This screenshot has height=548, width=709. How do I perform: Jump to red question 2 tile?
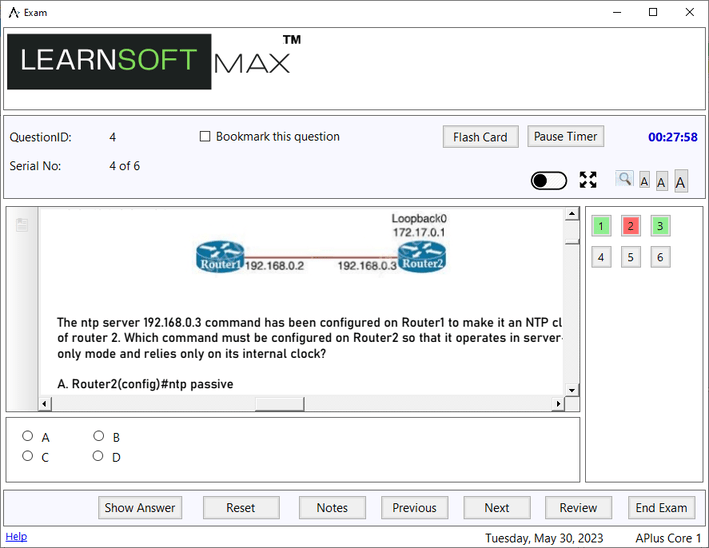(x=630, y=226)
